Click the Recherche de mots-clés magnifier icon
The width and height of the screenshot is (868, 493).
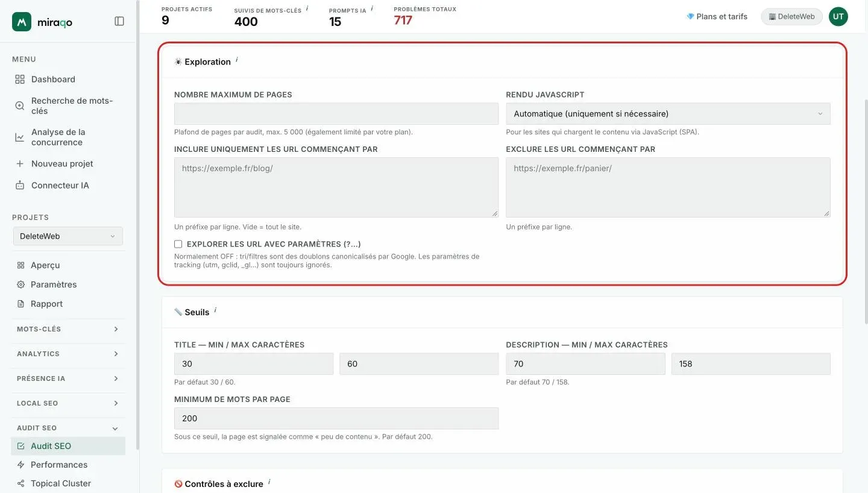[x=20, y=105]
